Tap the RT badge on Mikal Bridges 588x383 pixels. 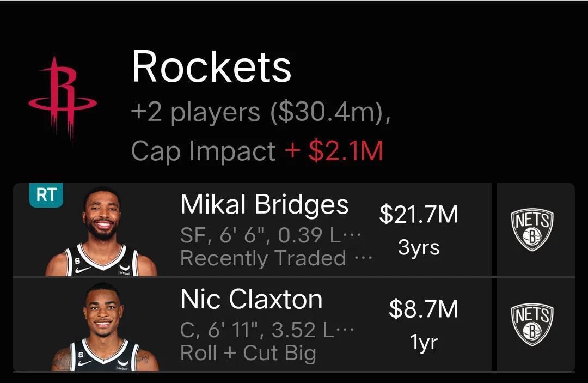click(x=46, y=195)
